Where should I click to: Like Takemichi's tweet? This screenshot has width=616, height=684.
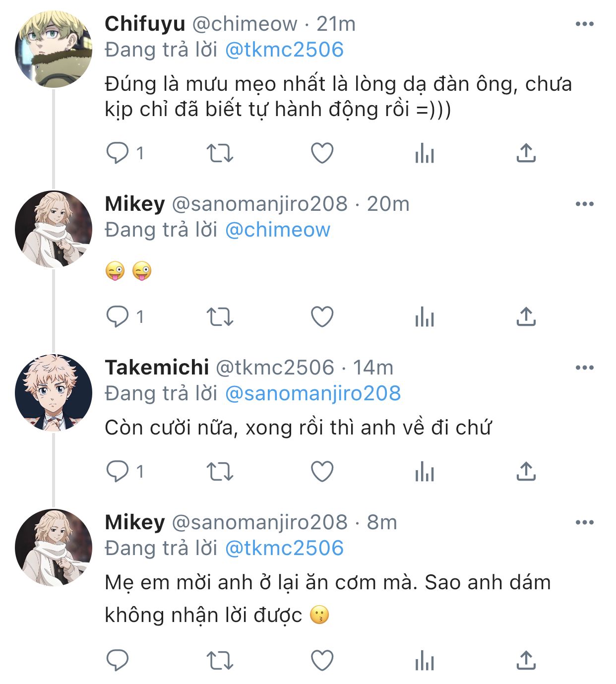(322, 471)
